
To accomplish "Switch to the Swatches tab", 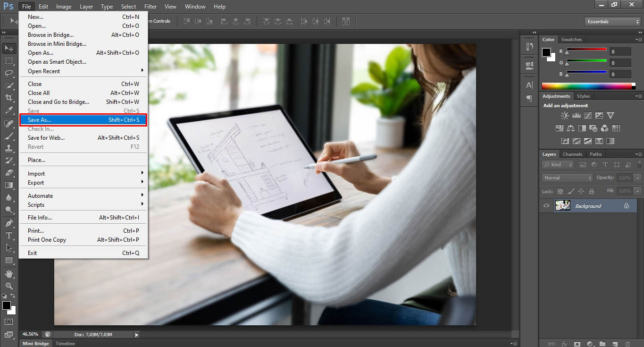I will [x=571, y=39].
